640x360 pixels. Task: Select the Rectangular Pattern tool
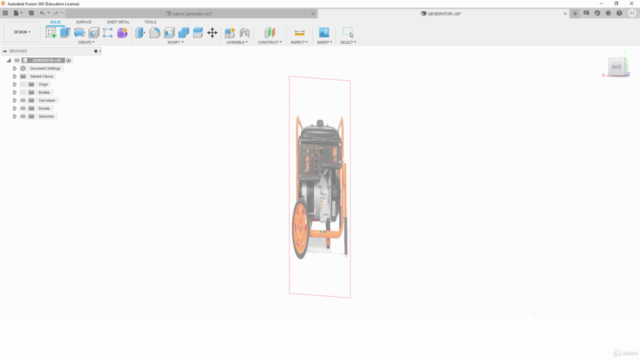tap(108, 33)
